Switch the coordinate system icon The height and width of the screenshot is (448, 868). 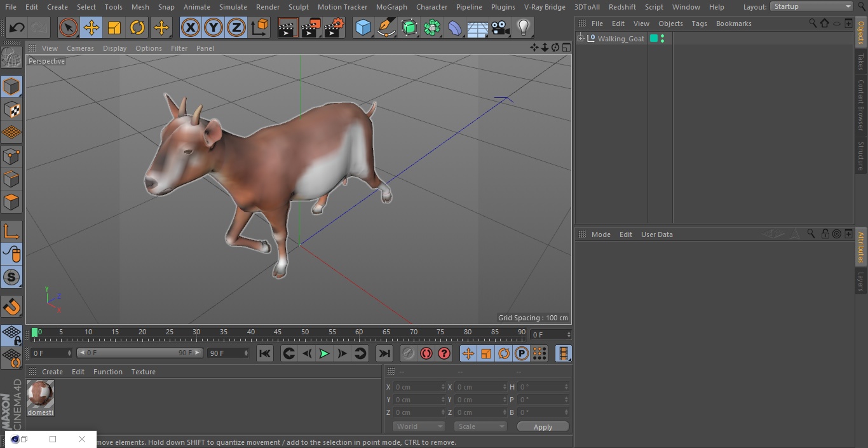[260, 27]
